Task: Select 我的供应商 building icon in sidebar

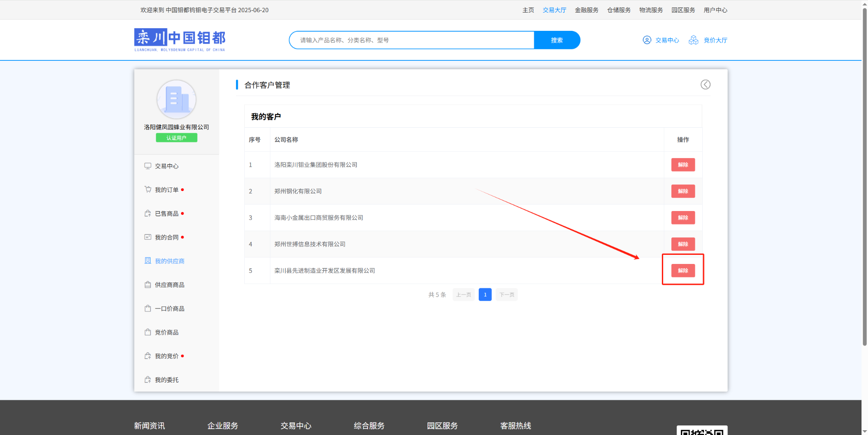Action: [148, 261]
